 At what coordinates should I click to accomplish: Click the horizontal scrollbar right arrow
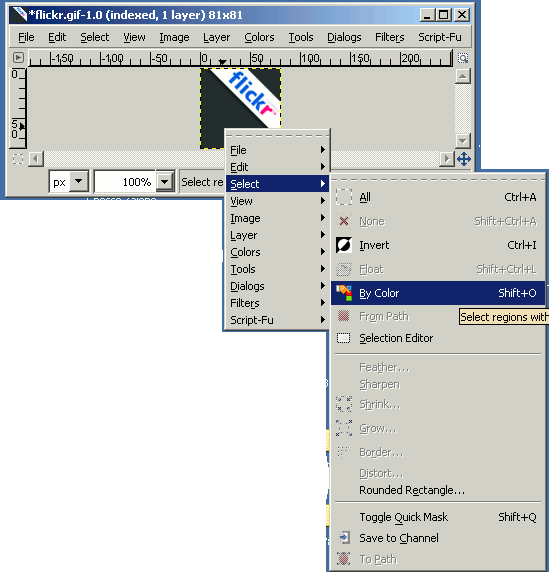click(x=446, y=159)
